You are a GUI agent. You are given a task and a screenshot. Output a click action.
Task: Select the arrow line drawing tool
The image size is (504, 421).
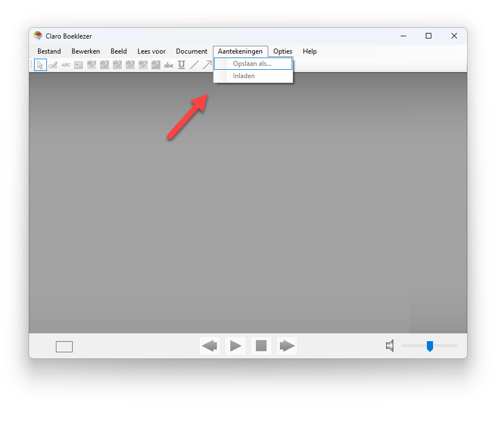(x=207, y=65)
